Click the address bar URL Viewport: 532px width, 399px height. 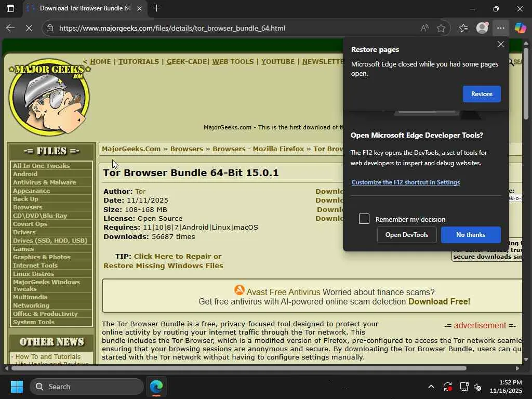(172, 28)
